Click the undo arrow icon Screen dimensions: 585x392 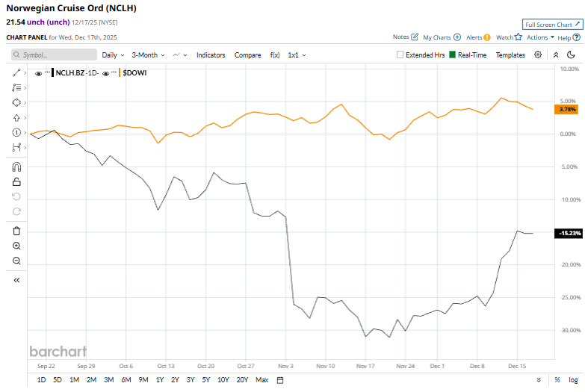tap(16, 196)
